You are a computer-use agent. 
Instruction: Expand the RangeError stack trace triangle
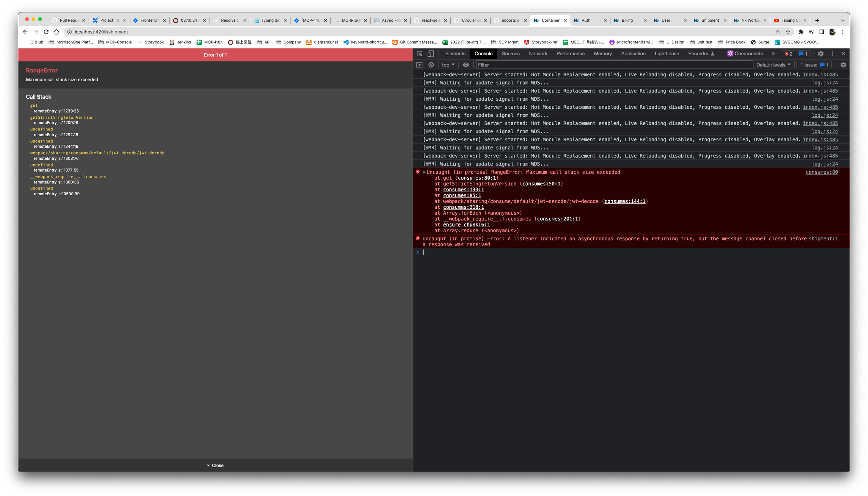pos(424,172)
